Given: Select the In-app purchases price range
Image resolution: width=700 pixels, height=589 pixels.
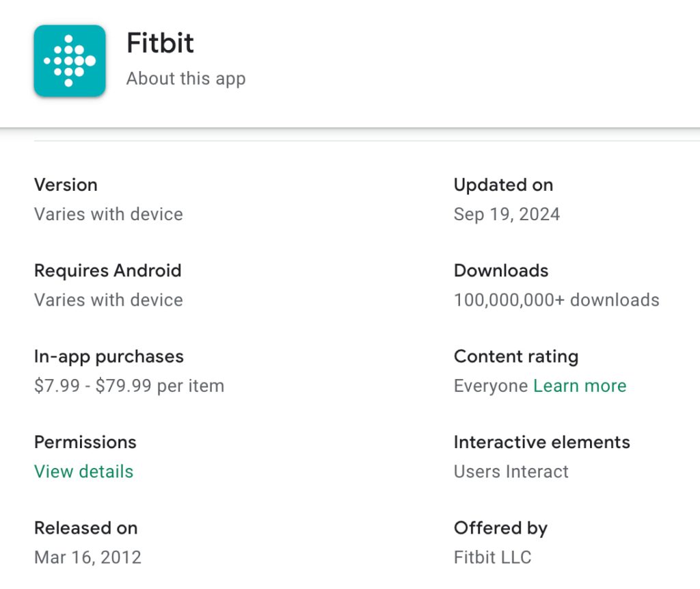Looking at the screenshot, I should pos(129,386).
